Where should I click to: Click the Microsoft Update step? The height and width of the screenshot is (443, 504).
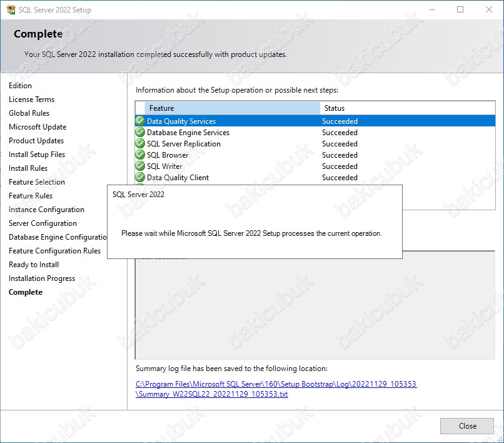click(x=38, y=127)
